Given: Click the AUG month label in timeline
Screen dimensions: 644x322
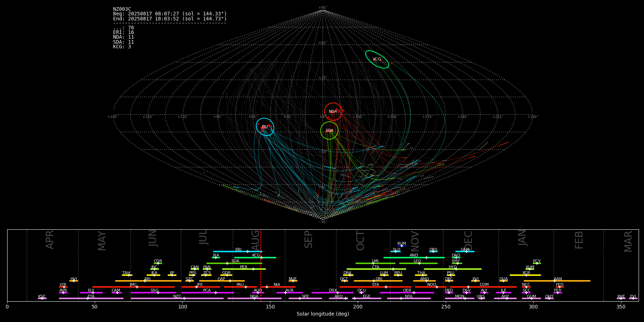Looking at the screenshot, I should click(x=255, y=240).
